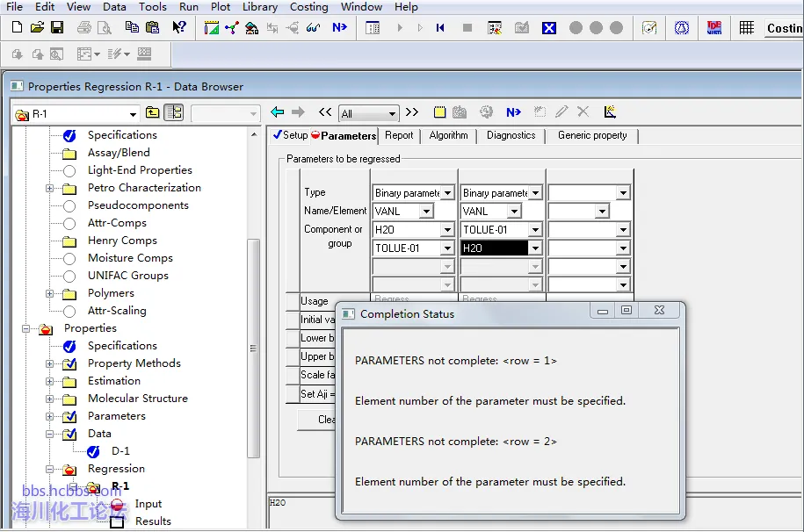The image size is (804, 532).
Task: Click the Copy icon in the toolbar
Action: (x=132, y=28)
